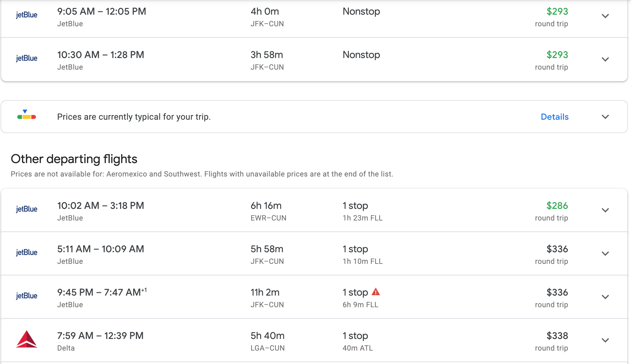631x364 pixels.
Task: Click the Other departing flights heading
Action: pyautogui.click(x=74, y=159)
